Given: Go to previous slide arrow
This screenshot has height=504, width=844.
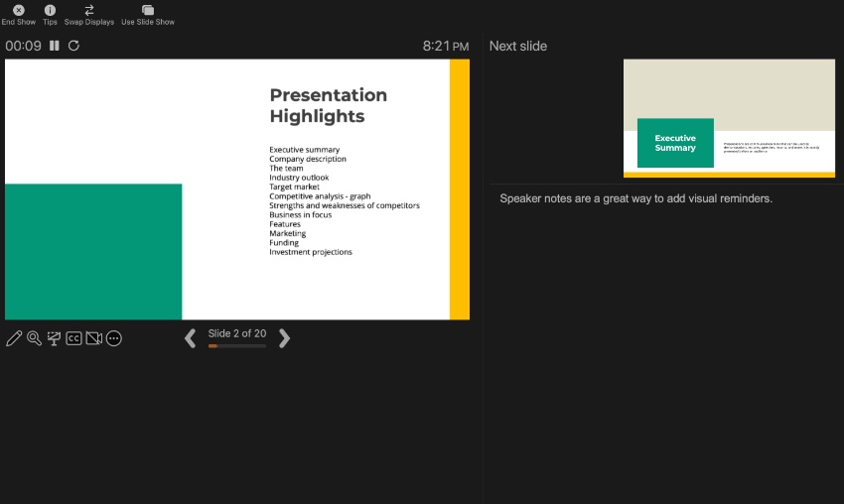Looking at the screenshot, I should [x=190, y=338].
